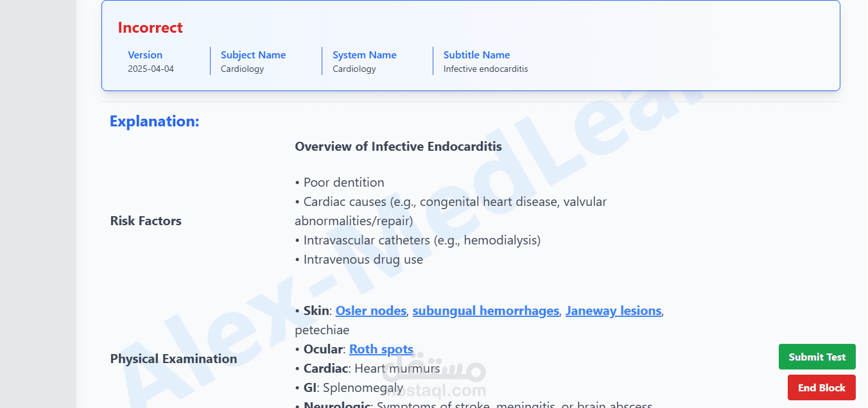Click the blue Explanation heading
The image size is (868, 408).
point(155,121)
